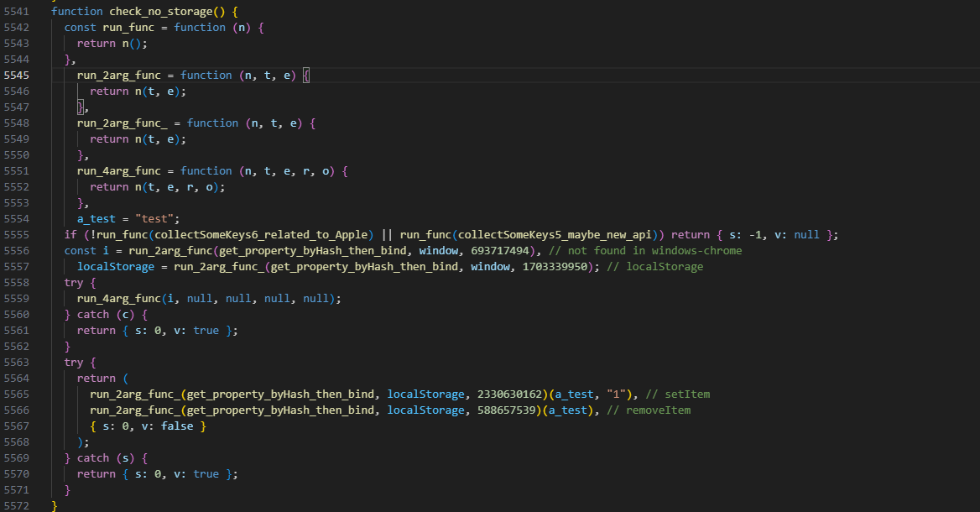980x512 pixels.
Task: Click the a_test variable on line 5554
Action: pos(96,219)
